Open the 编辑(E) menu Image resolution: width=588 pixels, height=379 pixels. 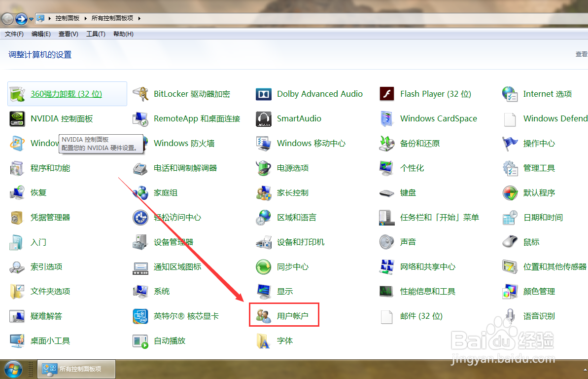(41, 34)
